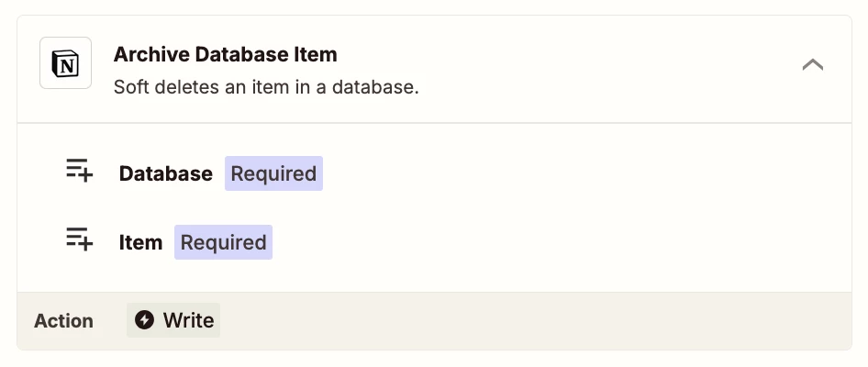Open the Archive Database Item title
Viewport: 868px width, 367px height.
click(226, 54)
